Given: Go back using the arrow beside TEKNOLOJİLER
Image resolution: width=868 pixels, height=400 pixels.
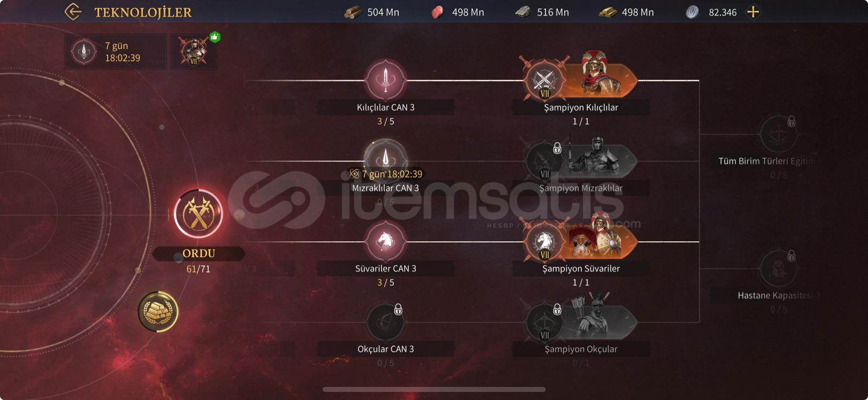Looking at the screenshot, I should (x=73, y=11).
